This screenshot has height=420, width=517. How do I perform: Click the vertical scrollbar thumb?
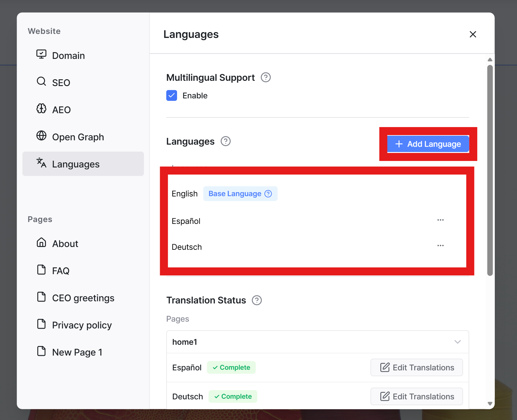[x=490, y=170]
